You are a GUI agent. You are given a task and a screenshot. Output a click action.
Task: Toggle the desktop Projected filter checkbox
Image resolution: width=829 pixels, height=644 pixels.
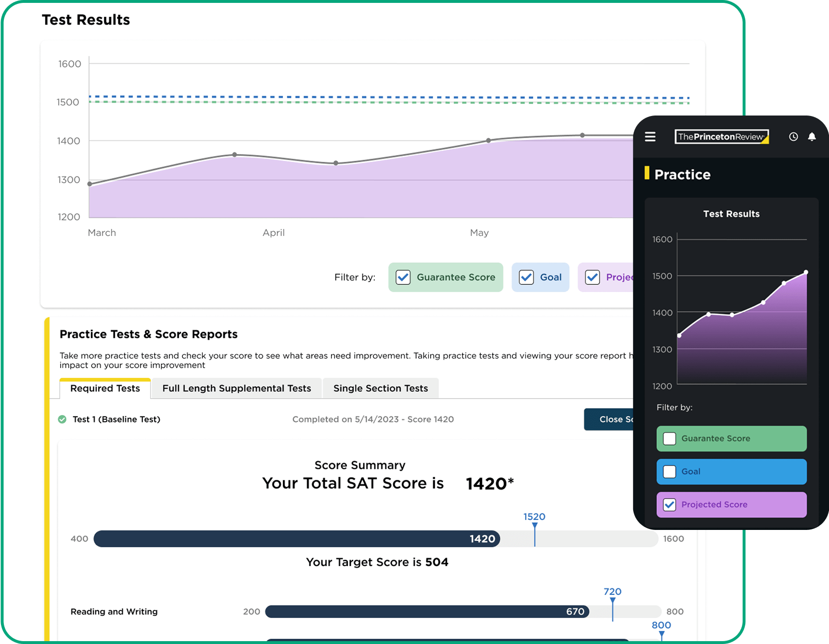pos(592,277)
